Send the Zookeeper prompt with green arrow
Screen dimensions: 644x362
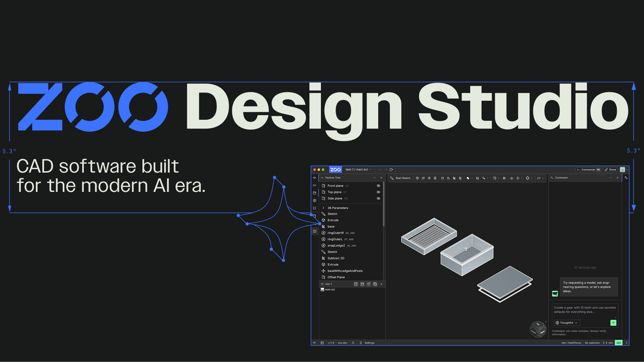tap(613, 323)
